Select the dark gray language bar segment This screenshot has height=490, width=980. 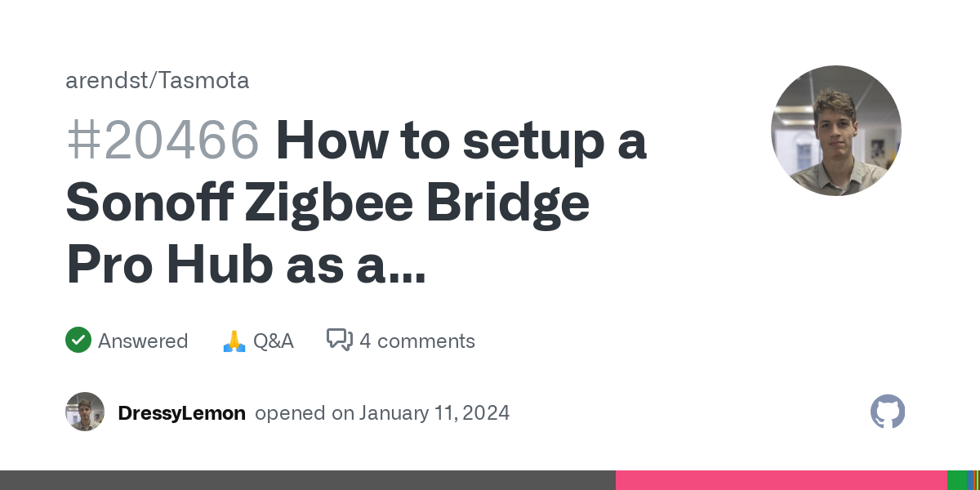point(308,480)
